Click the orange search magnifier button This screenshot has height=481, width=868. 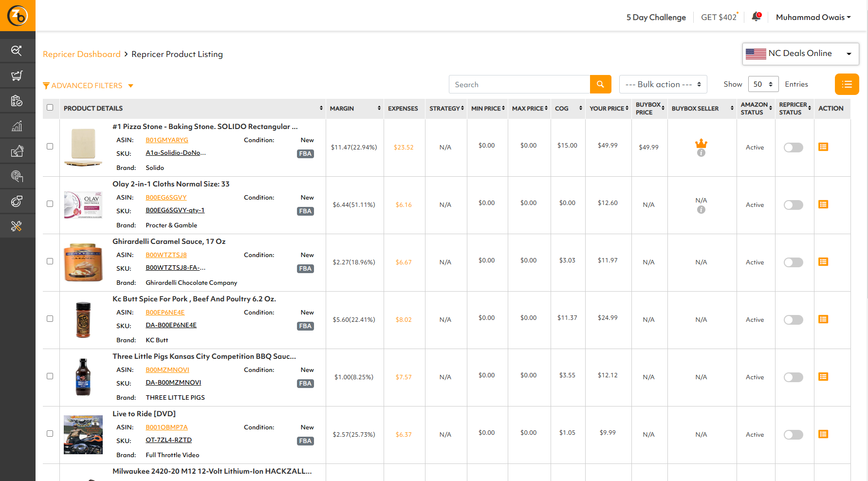(x=600, y=84)
